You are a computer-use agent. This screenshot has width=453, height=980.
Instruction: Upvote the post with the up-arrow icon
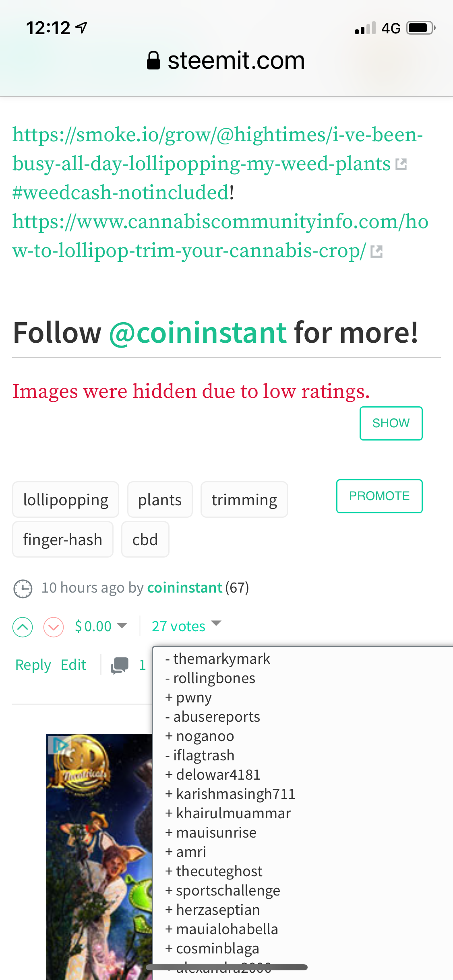(23, 627)
